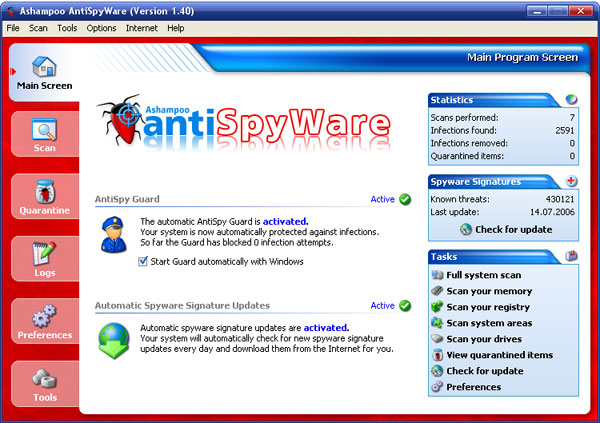
Task: Open the Tools sidebar section
Action: coord(44,380)
